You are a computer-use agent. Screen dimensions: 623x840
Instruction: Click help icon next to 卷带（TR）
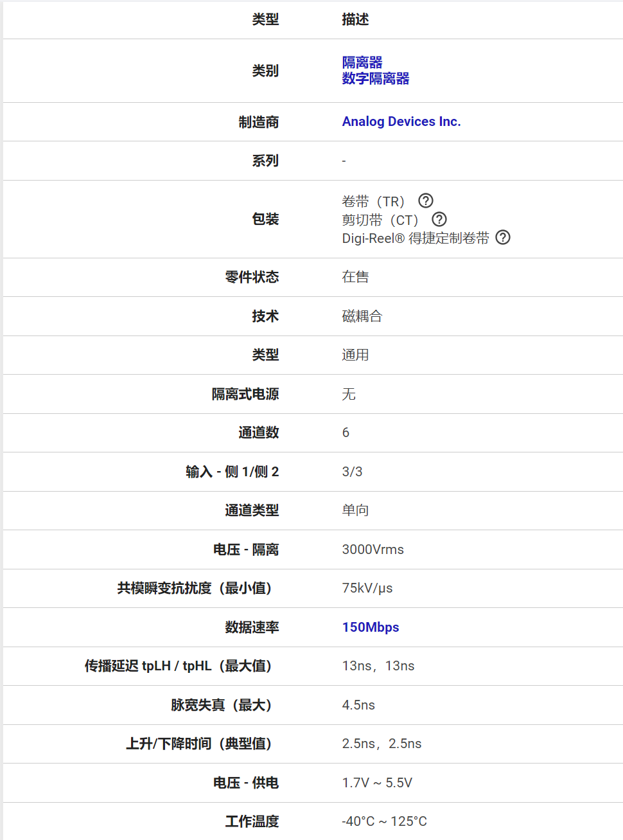pos(425,201)
